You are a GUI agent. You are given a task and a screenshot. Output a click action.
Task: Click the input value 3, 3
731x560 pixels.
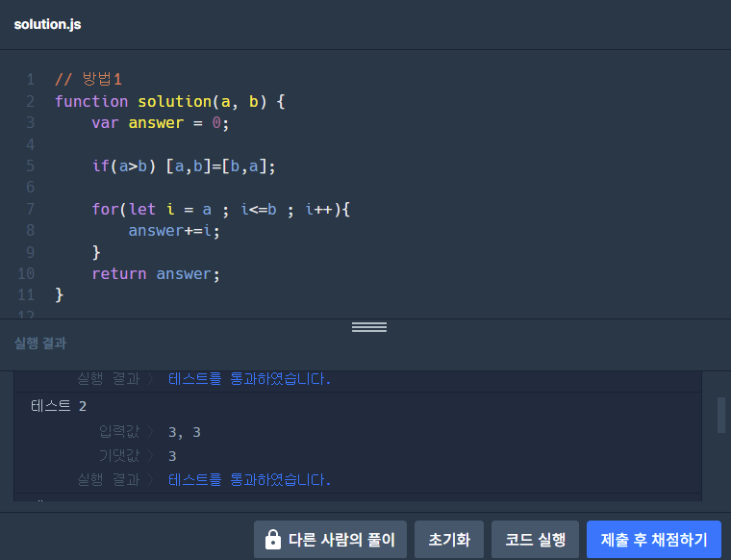point(184,432)
